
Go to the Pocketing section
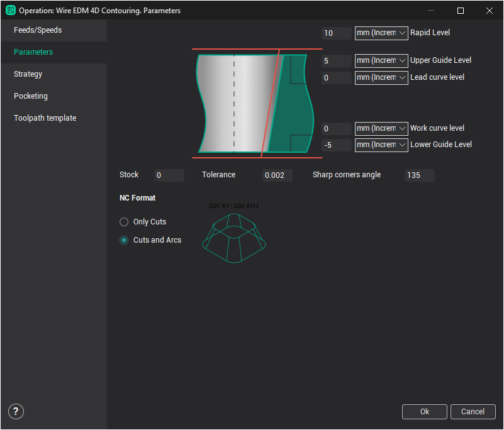[x=31, y=96]
